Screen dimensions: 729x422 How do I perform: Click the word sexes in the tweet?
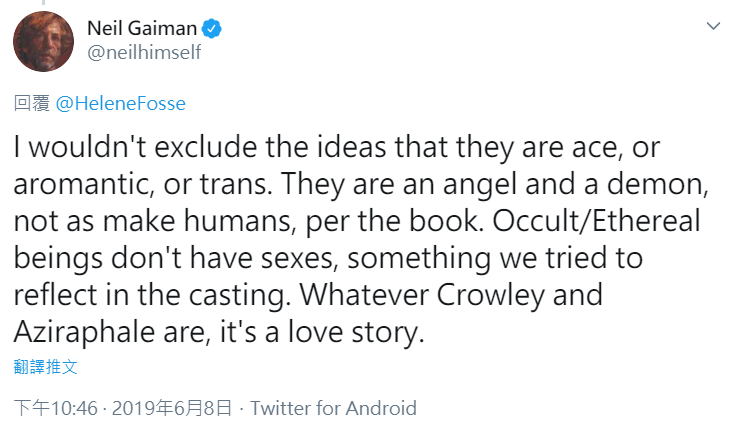point(297,258)
